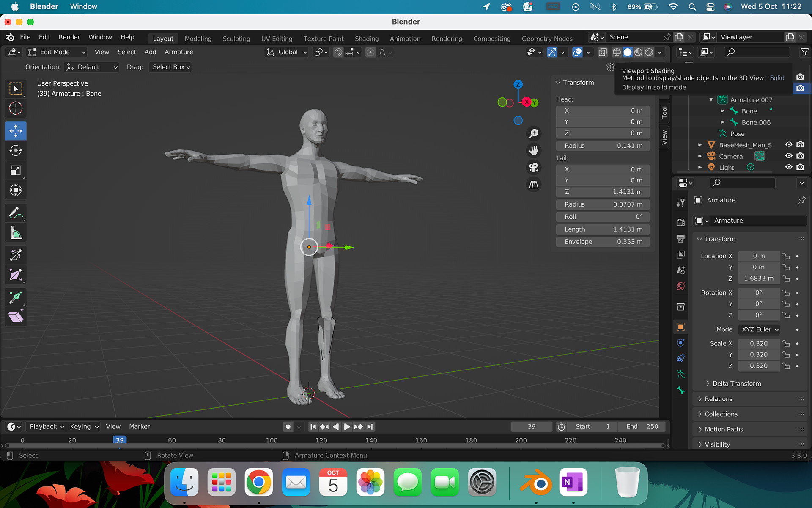Screen dimensions: 812x508
Task: Toggle Light visibility eye icon
Action: click(x=789, y=167)
